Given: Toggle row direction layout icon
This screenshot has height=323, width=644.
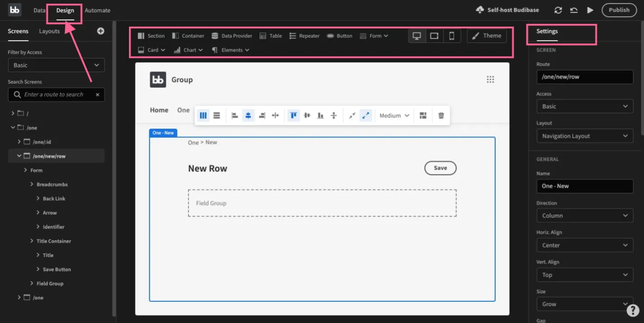Looking at the screenshot, I should 217,115.
